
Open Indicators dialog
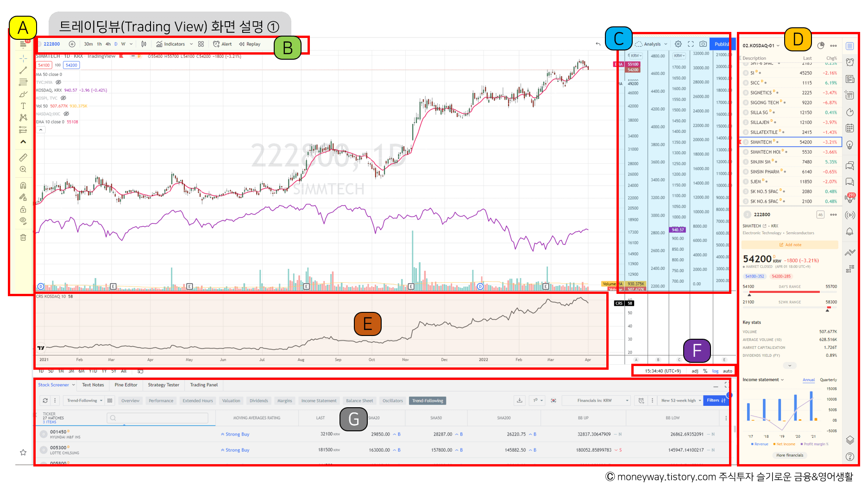click(170, 44)
